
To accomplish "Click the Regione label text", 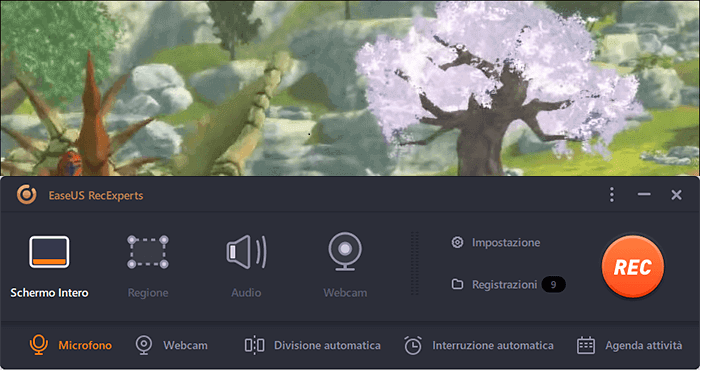I will (148, 293).
